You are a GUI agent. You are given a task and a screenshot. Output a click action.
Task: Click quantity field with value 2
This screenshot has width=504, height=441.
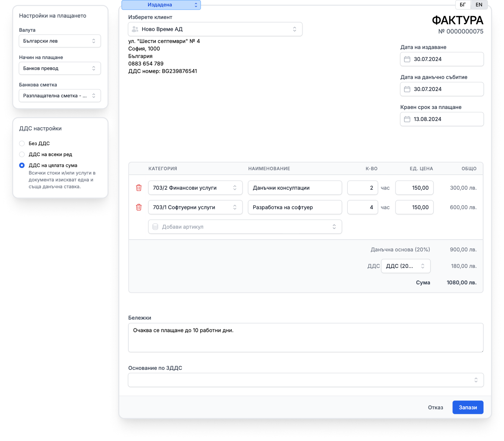point(363,188)
